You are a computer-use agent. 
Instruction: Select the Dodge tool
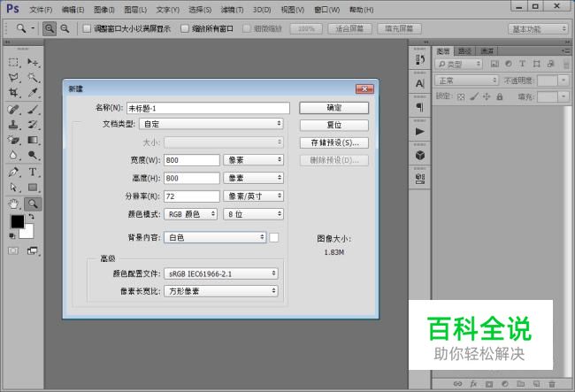(x=33, y=155)
